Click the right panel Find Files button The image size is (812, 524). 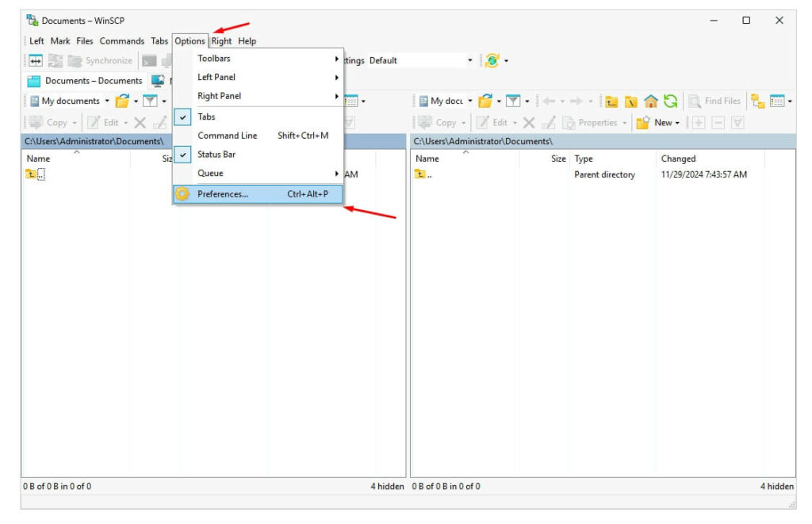(x=714, y=101)
